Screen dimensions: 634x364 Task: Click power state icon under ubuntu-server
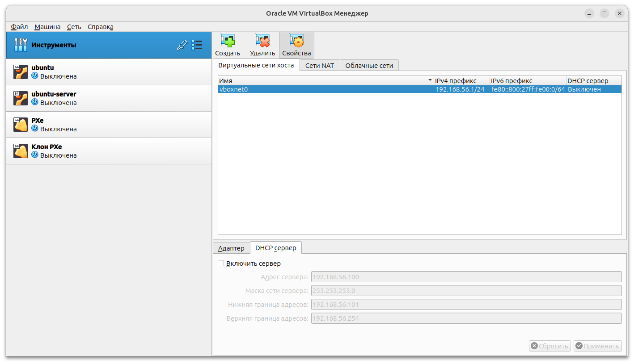click(35, 102)
